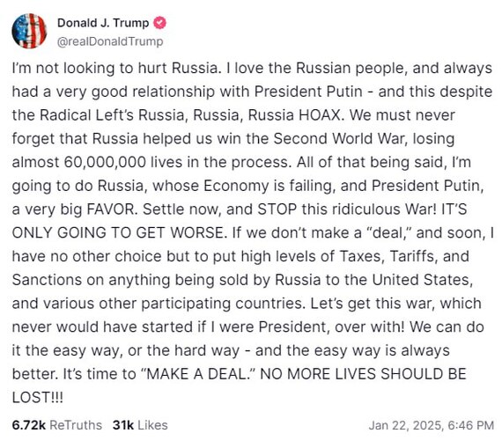The height and width of the screenshot is (448, 502).
Task: Click the 6:46 PM time text
Action: pyautogui.click(x=470, y=425)
